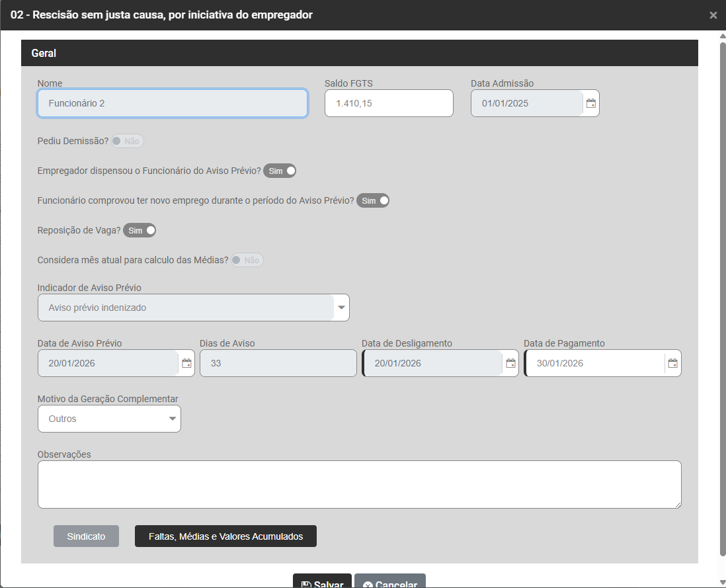
Task: Open calendar picker for Data de Desligamento
Action: (510, 363)
